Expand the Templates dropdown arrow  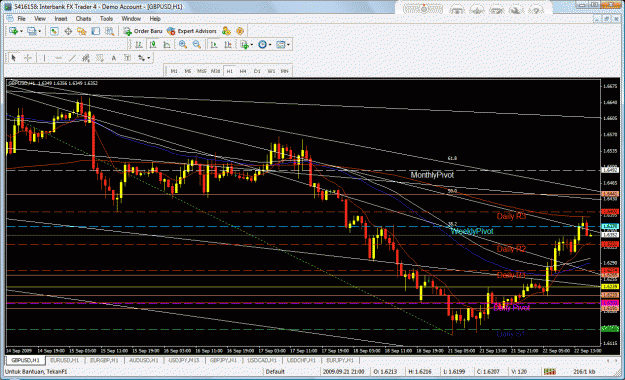[x=288, y=45]
